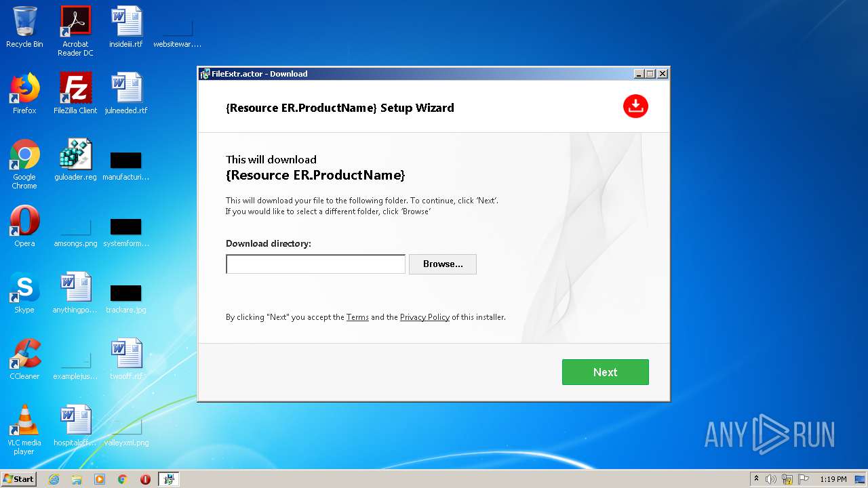868x488 pixels.
Task: Select the Opera desktop shortcut
Action: pyautogui.click(x=24, y=226)
